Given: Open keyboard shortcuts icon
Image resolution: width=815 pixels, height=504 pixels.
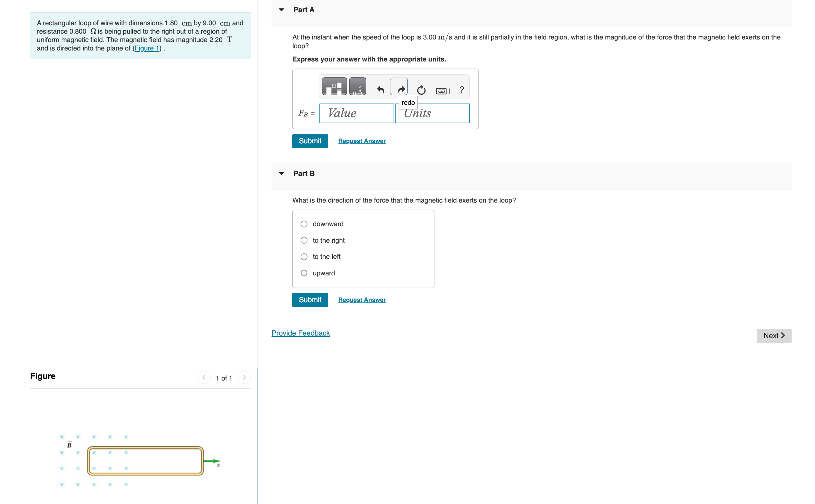Looking at the screenshot, I should coord(443,91).
